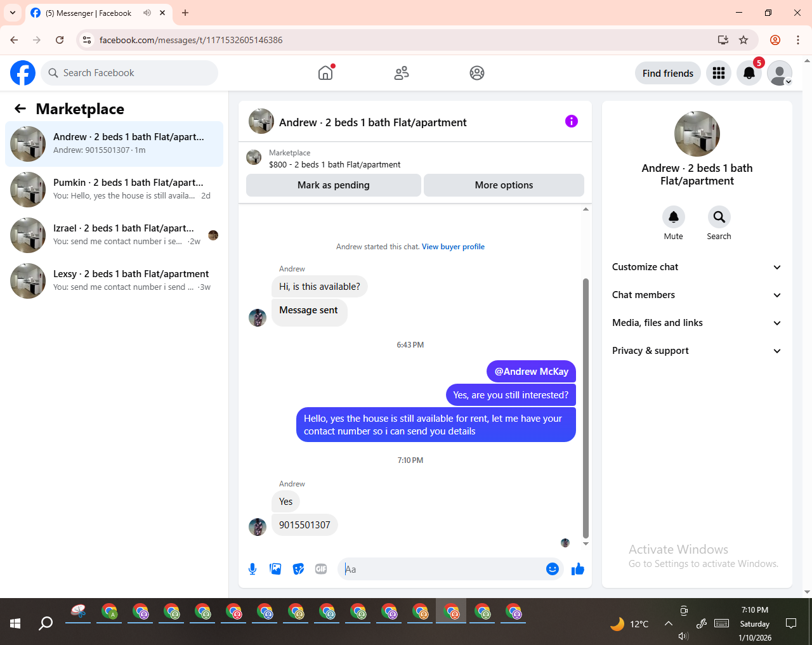Attach a photo file icon

pos(275,569)
